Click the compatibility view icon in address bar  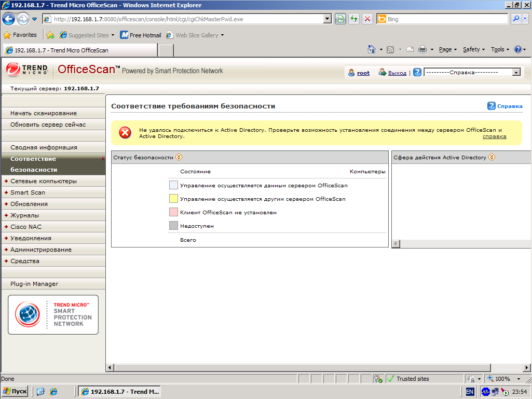(x=340, y=19)
